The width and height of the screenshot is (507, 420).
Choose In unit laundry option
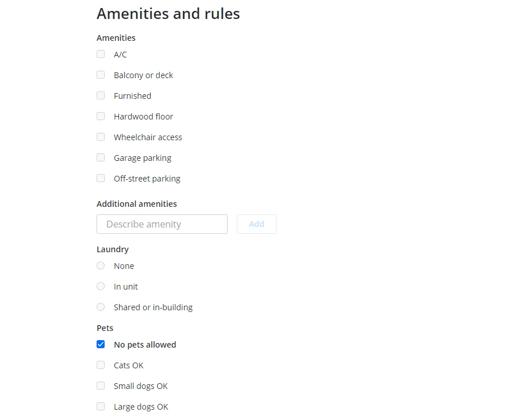[101, 286]
